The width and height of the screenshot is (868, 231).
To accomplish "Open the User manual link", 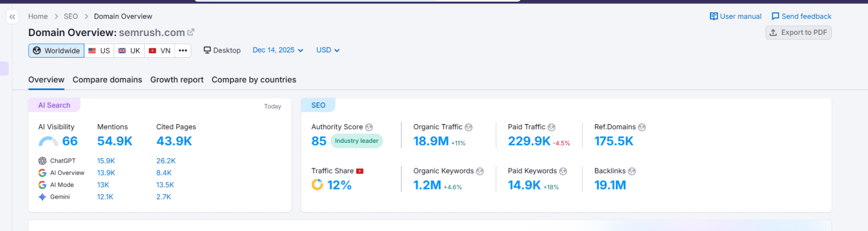I will point(736,16).
